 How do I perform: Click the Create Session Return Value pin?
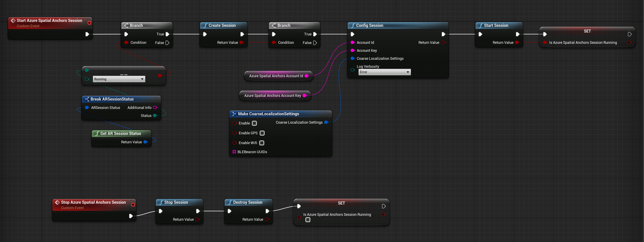[241, 42]
